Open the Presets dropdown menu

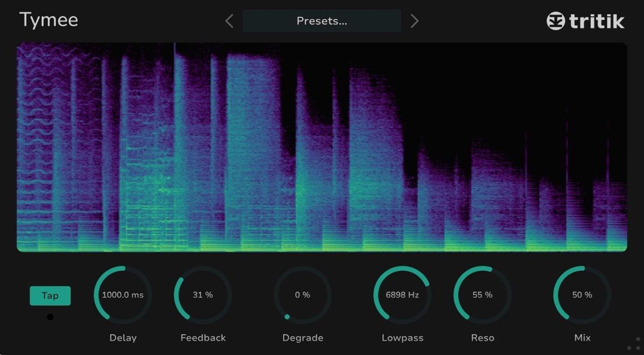tap(321, 20)
